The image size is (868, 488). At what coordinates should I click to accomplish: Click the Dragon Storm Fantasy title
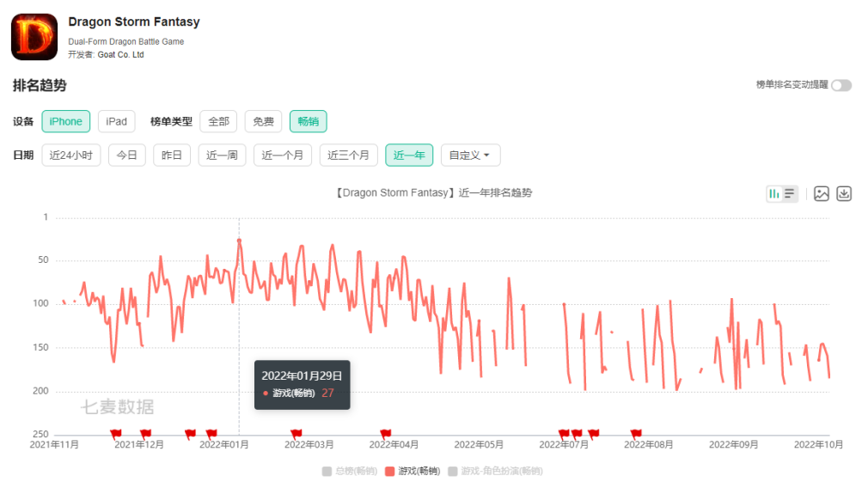[x=134, y=22]
